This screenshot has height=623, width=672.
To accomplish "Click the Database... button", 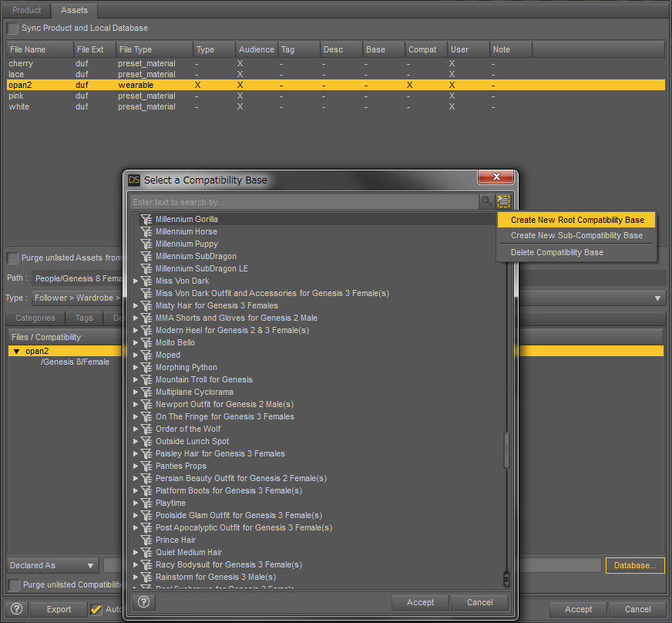I will (635, 565).
